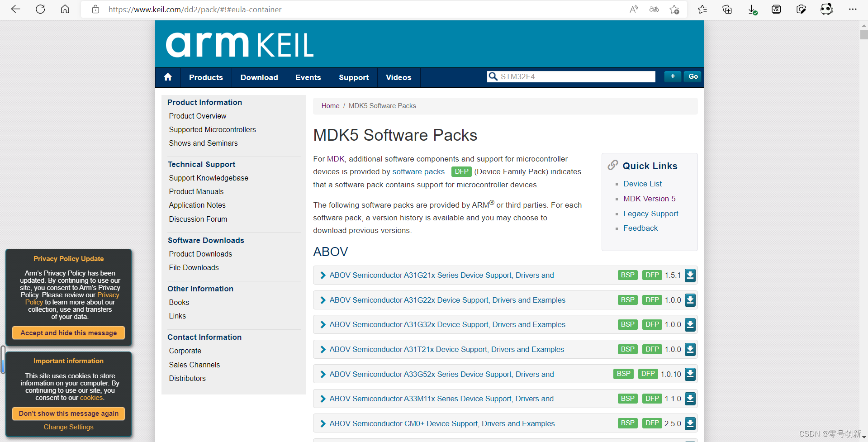The image size is (868, 442).
Task: Open the Events menu
Action: [x=308, y=77]
